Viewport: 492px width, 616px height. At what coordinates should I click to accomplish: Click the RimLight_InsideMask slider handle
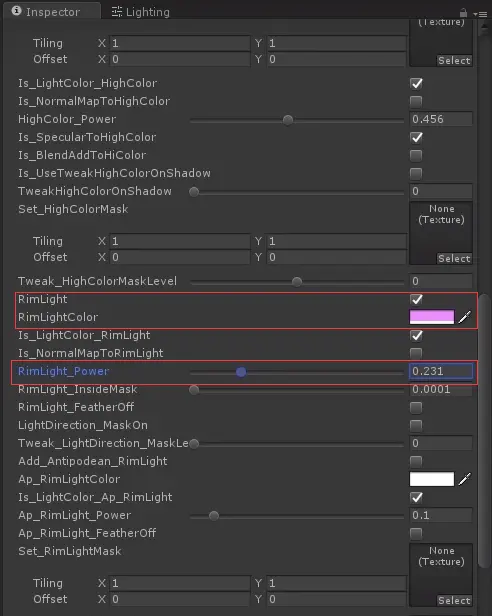194,390
